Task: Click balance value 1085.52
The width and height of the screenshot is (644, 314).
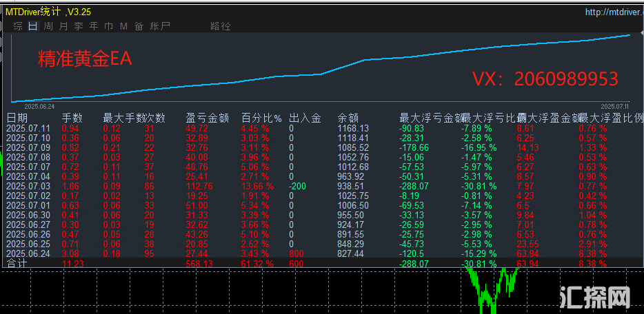Action: tap(353, 147)
